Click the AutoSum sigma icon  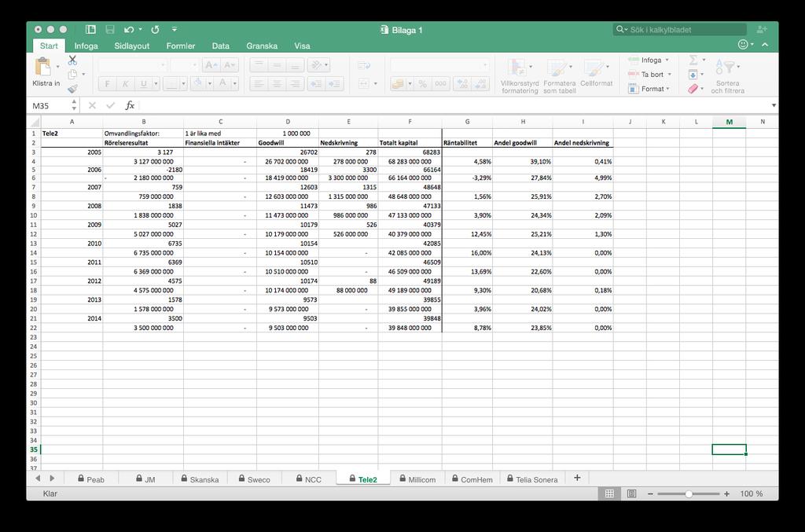tap(693, 60)
